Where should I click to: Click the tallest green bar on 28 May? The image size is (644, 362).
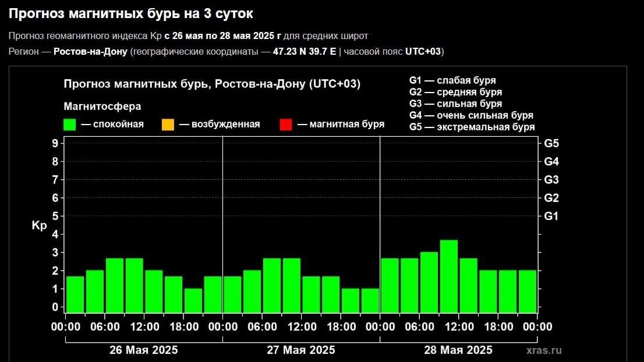pyautogui.click(x=449, y=276)
